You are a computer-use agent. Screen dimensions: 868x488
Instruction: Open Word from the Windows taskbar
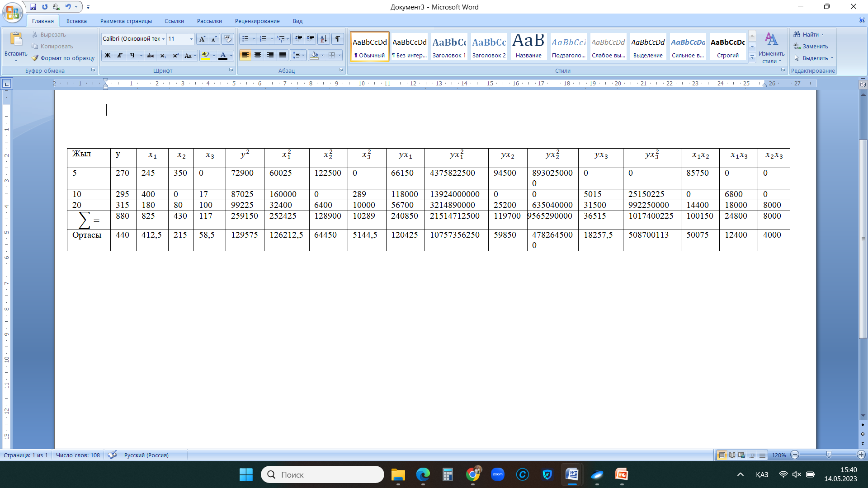(x=572, y=474)
